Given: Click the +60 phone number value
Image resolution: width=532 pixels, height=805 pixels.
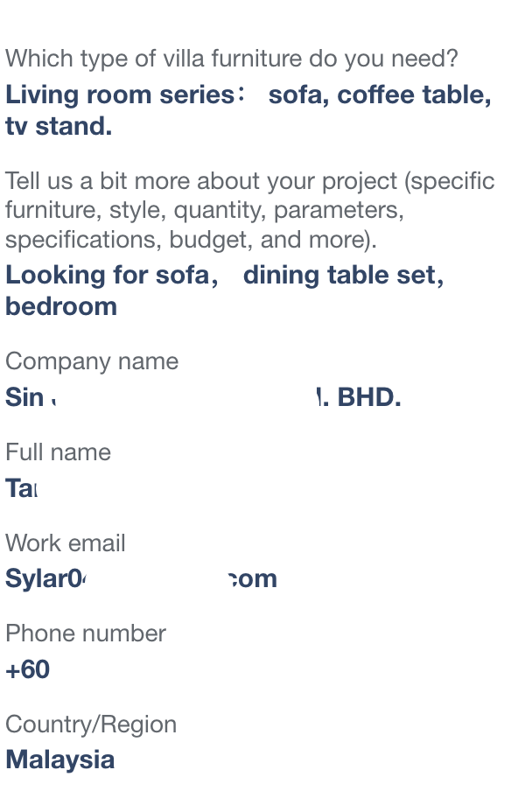Looking at the screenshot, I should 28,669.
